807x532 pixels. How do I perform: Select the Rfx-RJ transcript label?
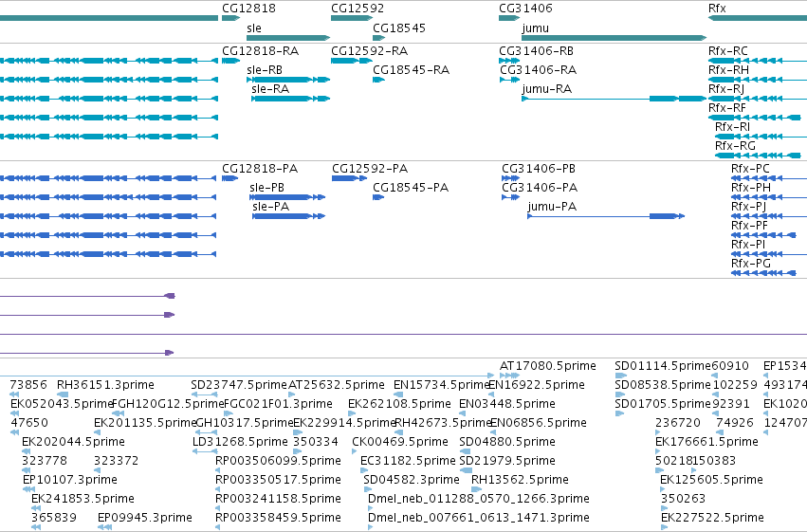(726, 89)
